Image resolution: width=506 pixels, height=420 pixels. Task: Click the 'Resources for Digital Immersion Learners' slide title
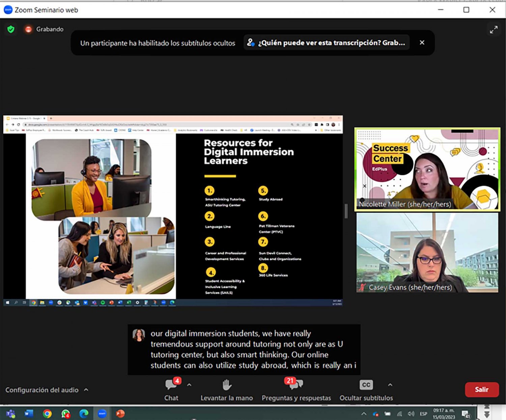(249, 152)
